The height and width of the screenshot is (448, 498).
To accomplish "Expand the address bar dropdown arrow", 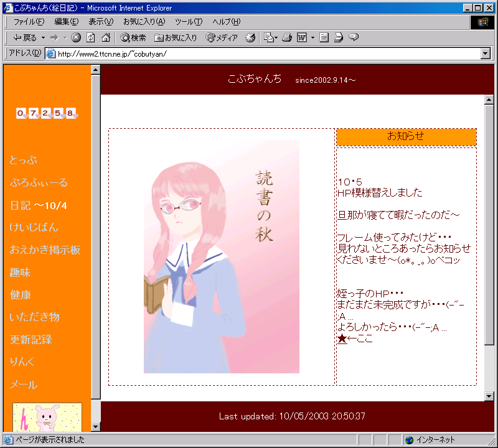I will click(486, 54).
